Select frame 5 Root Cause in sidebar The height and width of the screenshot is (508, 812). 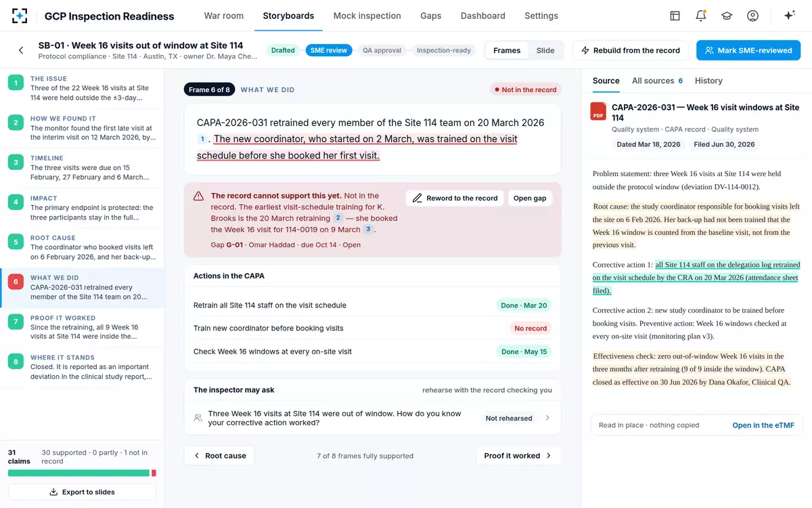(x=82, y=248)
